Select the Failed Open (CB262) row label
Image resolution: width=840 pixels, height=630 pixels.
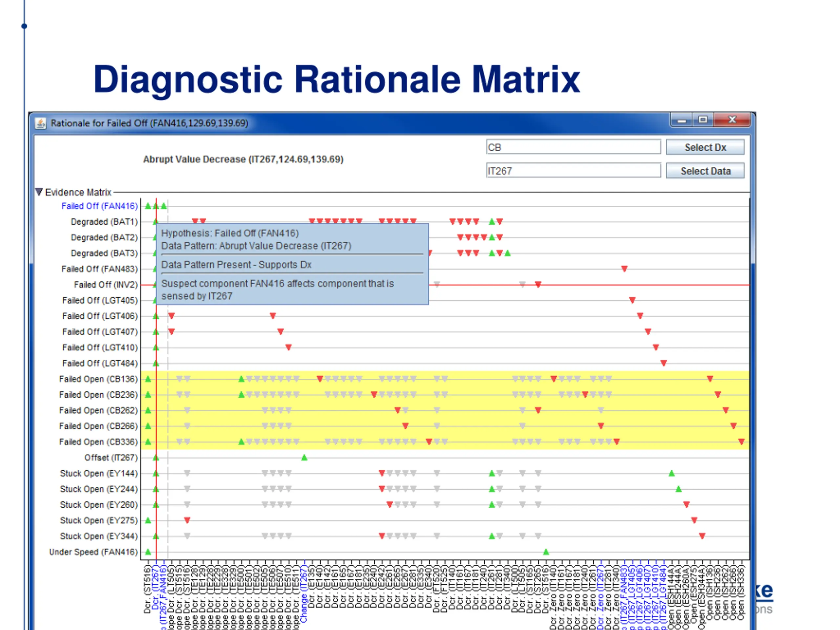pyautogui.click(x=98, y=410)
